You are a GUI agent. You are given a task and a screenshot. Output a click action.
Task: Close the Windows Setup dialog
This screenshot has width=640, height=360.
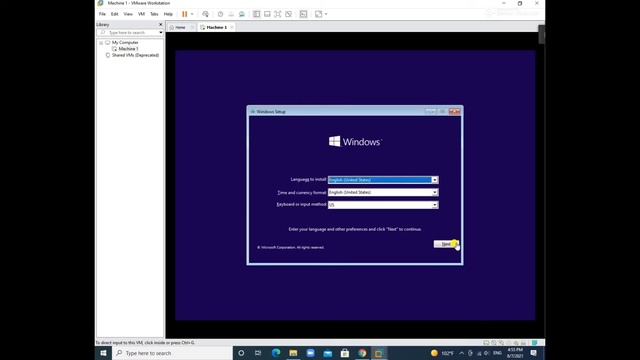click(x=454, y=111)
